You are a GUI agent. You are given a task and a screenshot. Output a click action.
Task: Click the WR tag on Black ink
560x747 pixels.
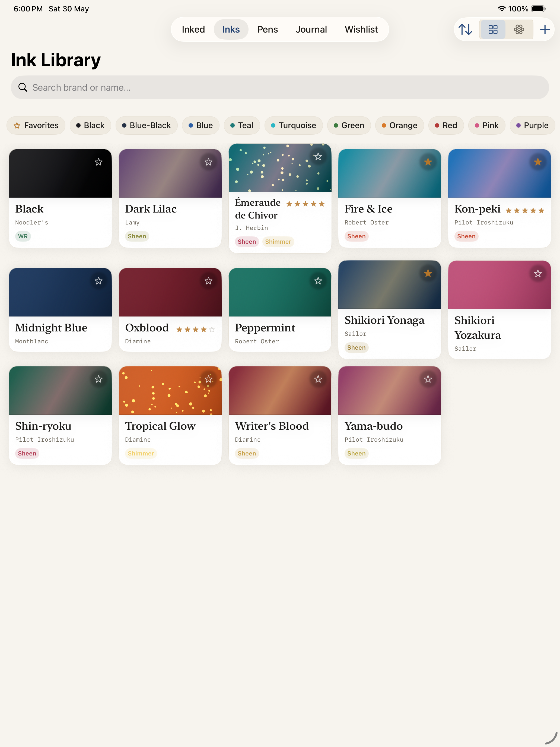(x=23, y=236)
